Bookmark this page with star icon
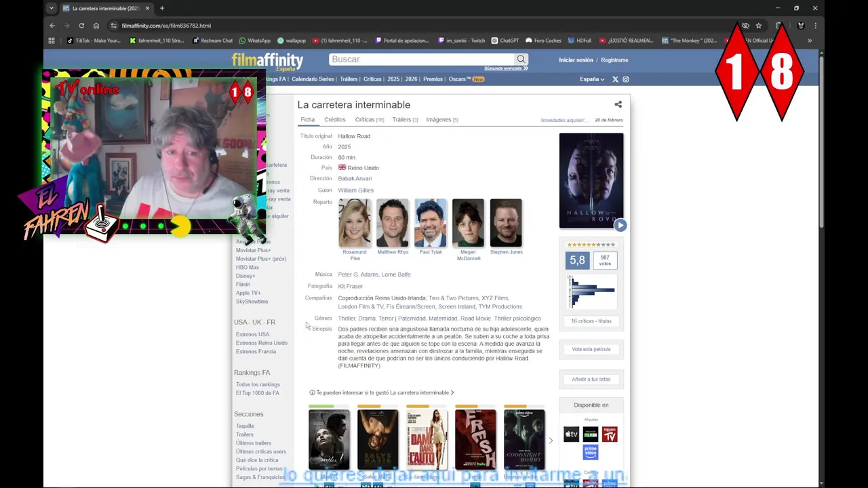868x488 pixels. pyautogui.click(x=759, y=26)
